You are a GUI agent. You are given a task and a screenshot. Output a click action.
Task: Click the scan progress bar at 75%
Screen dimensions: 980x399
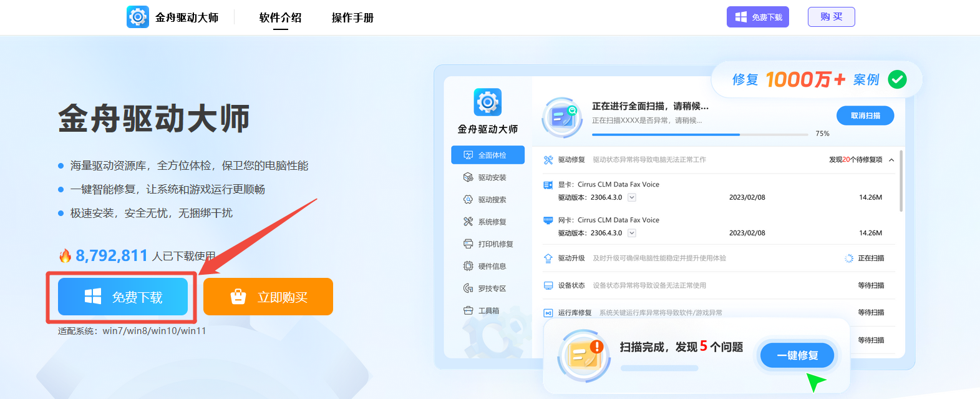[700, 134]
